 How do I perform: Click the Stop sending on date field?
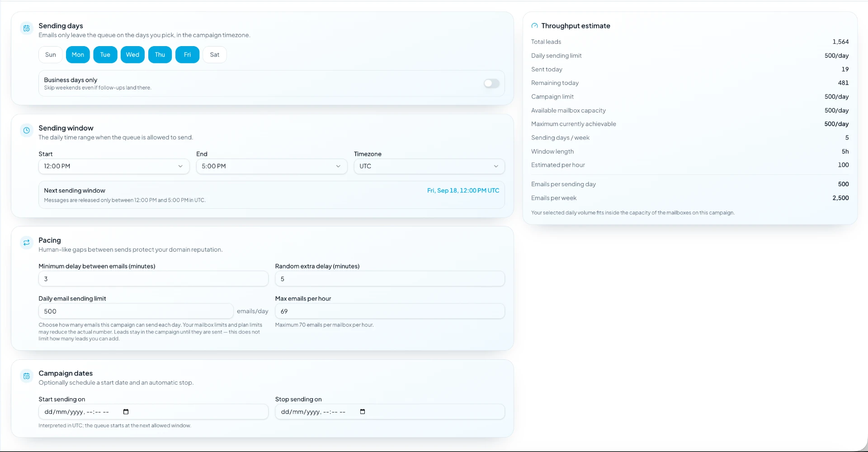click(390, 412)
